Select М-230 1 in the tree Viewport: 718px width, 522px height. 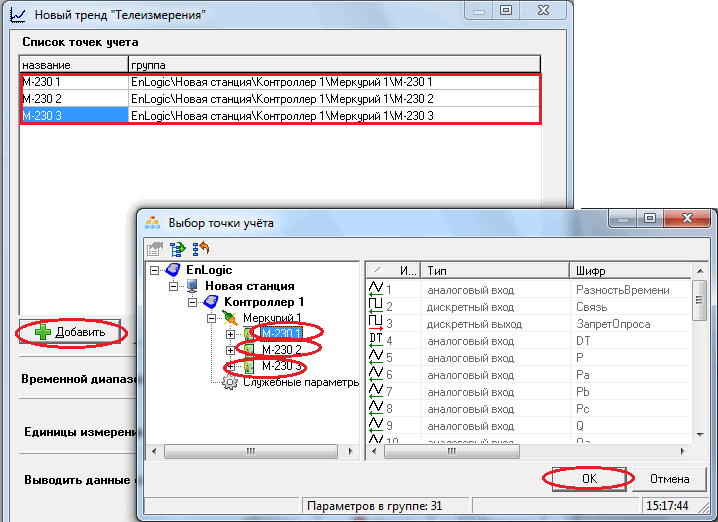tap(282, 333)
